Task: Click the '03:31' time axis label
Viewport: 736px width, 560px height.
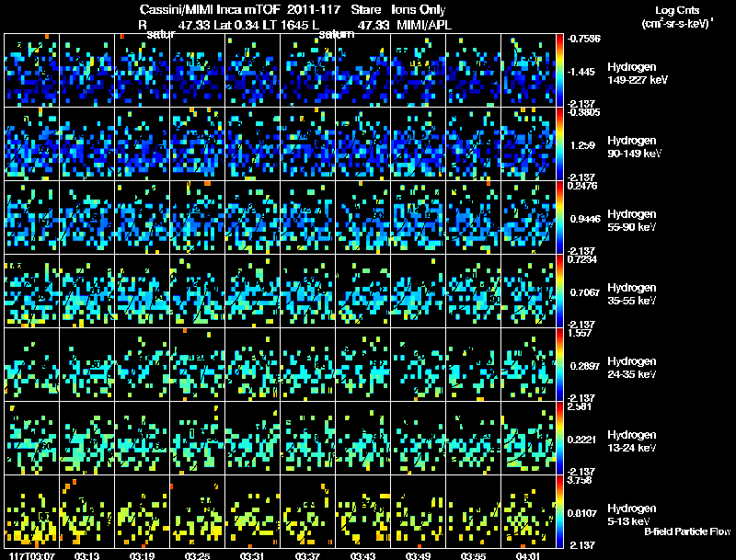Action: coord(252,555)
